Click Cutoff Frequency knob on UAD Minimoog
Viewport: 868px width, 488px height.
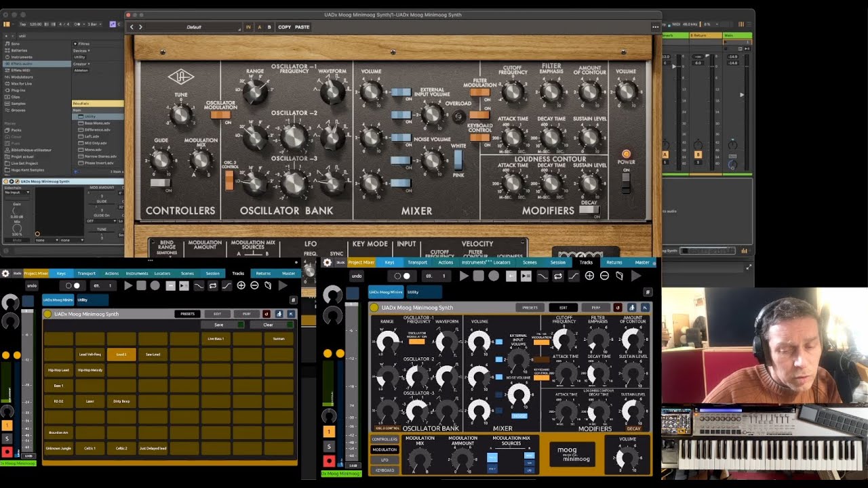point(513,92)
